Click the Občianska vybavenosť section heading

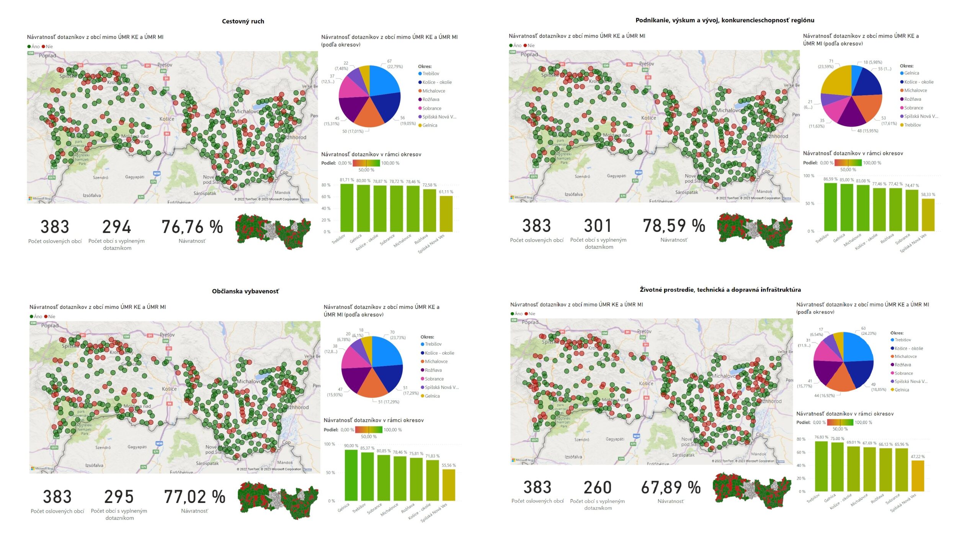245,291
